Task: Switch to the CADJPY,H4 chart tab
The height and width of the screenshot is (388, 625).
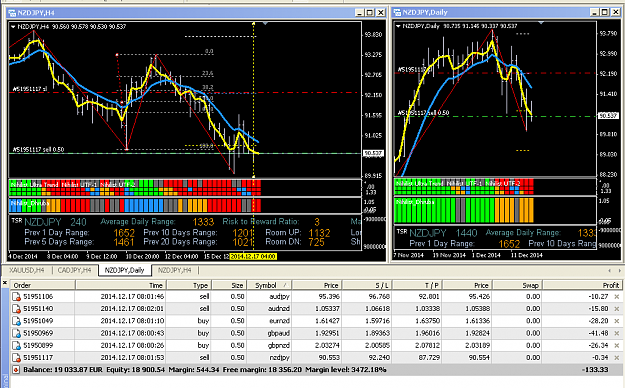Action: click(75, 270)
